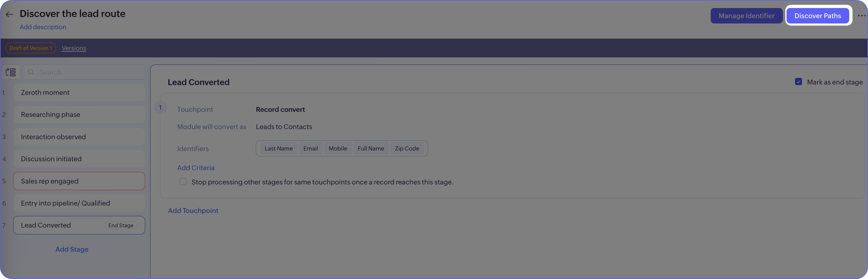
Task: Click Add Stage link
Action: click(x=72, y=249)
